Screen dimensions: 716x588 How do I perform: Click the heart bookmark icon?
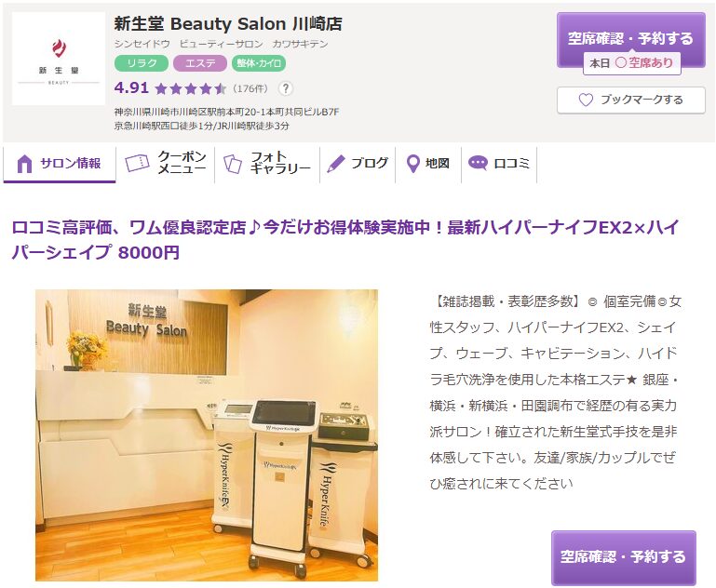click(x=586, y=100)
